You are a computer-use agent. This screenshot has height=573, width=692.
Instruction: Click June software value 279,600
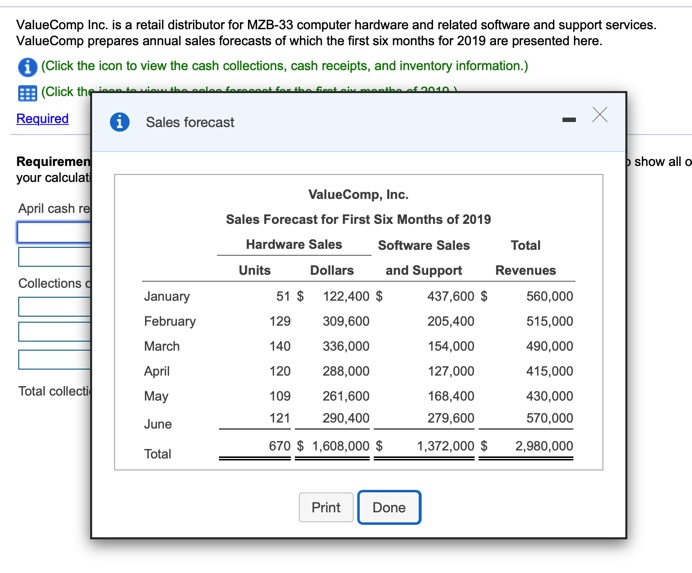click(451, 418)
